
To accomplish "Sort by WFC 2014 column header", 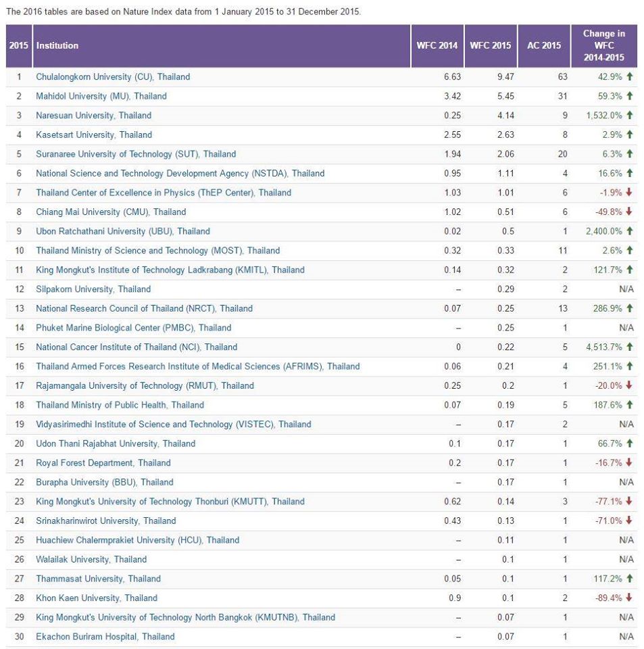I will click(x=437, y=46).
